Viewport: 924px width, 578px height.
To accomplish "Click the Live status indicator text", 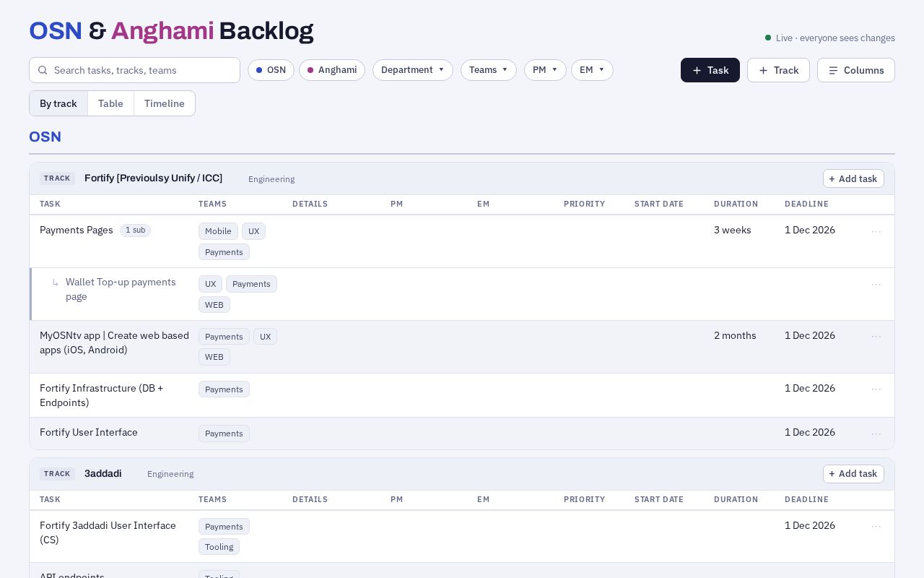I will tap(835, 38).
